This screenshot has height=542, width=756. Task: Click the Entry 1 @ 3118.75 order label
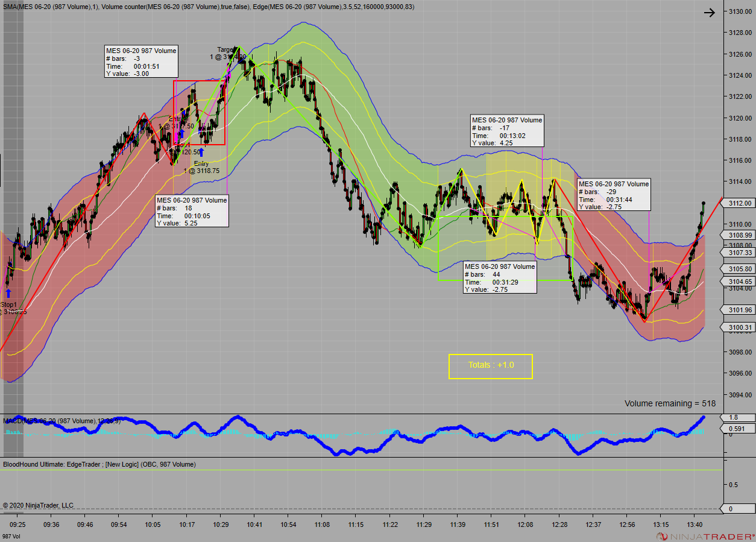[201, 167]
